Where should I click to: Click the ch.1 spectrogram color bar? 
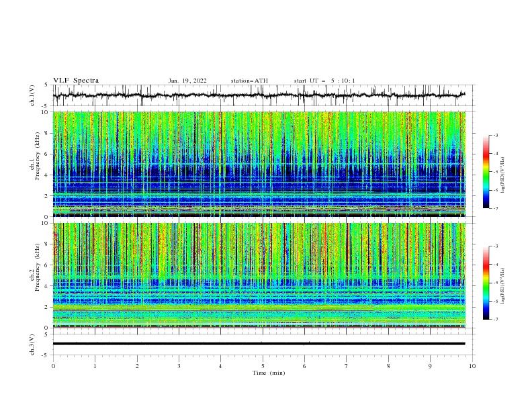486,172
